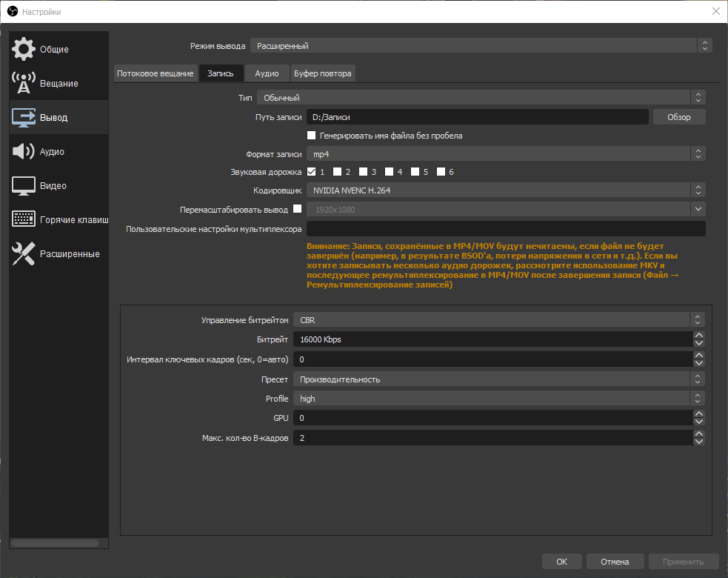Click the Вывод monitor-arrow icon

click(24, 118)
